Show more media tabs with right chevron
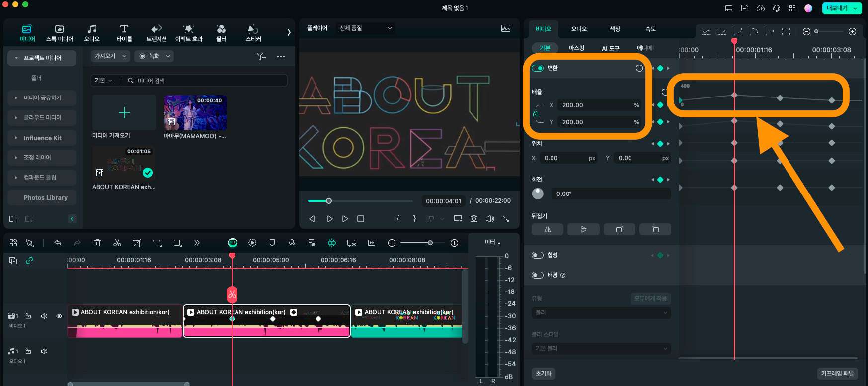The image size is (868, 386). pos(289,32)
